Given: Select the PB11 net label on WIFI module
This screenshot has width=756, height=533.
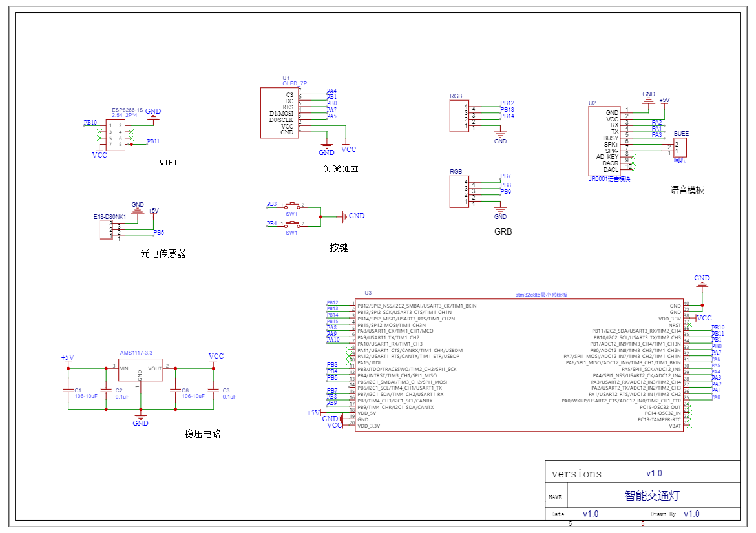Looking at the screenshot, I should (153, 141).
